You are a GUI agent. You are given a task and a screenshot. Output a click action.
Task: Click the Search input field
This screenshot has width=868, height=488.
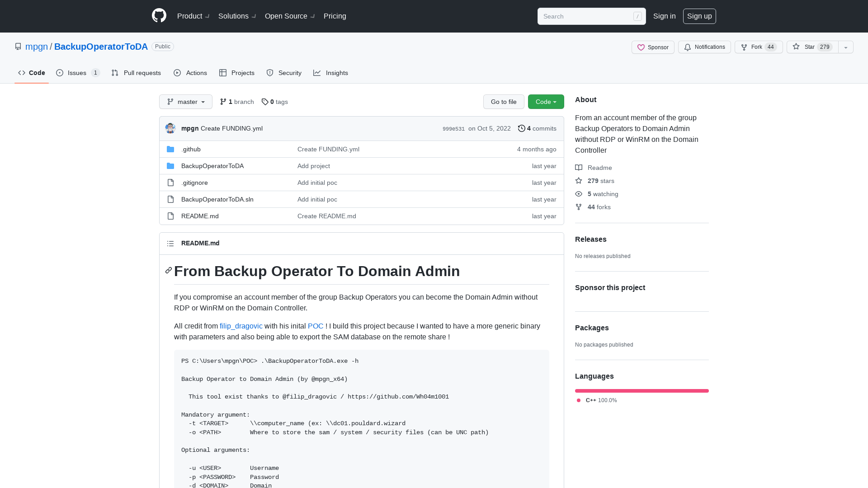[592, 16]
